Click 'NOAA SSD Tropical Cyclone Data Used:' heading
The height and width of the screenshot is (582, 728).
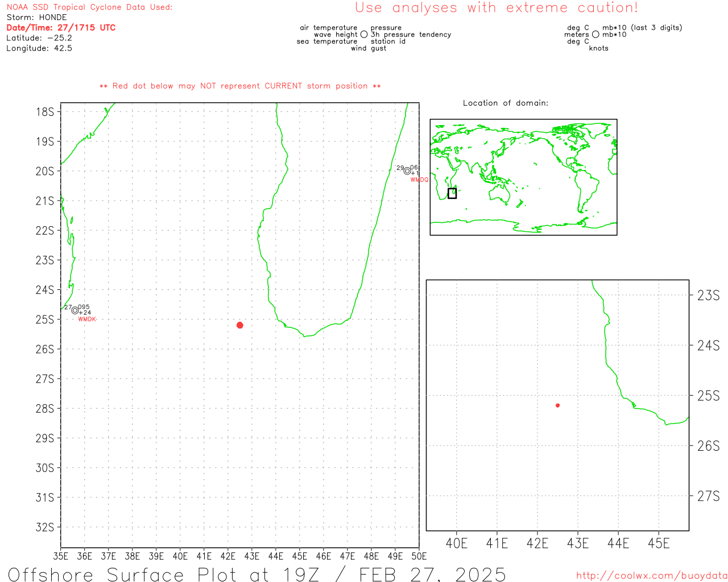(89, 7)
